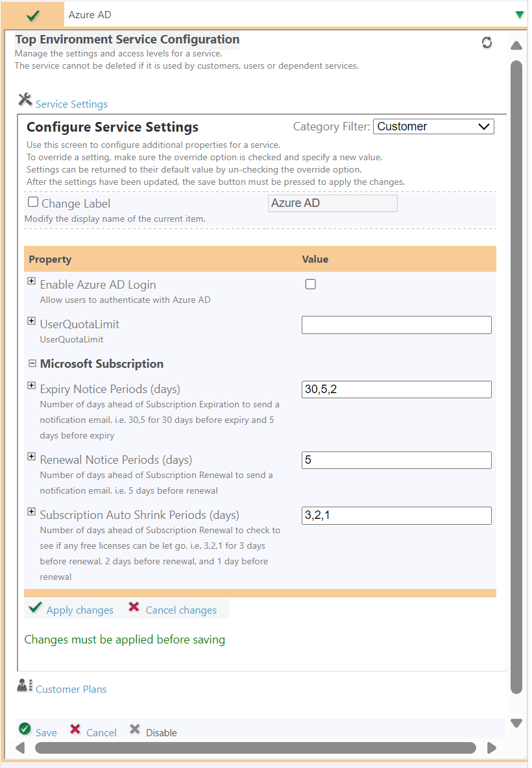Image resolution: width=532 pixels, height=768 pixels.
Task: Click the Renewal Notice Periods value field
Action: click(396, 460)
